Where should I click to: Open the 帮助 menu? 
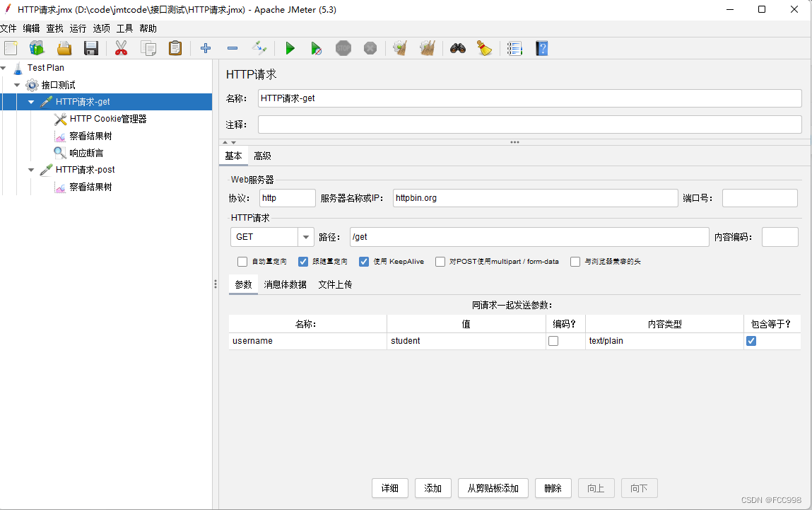[148, 28]
